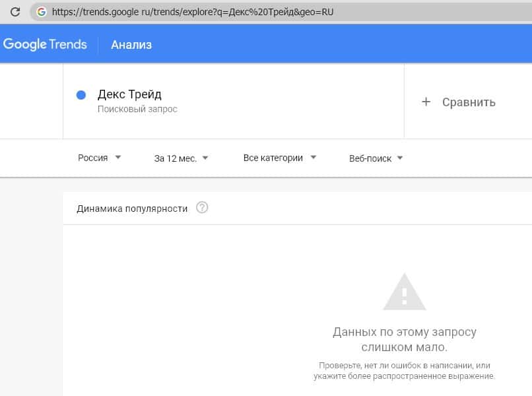Focus the browser address bar URL
This screenshot has height=396, width=532.
click(198, 12)
